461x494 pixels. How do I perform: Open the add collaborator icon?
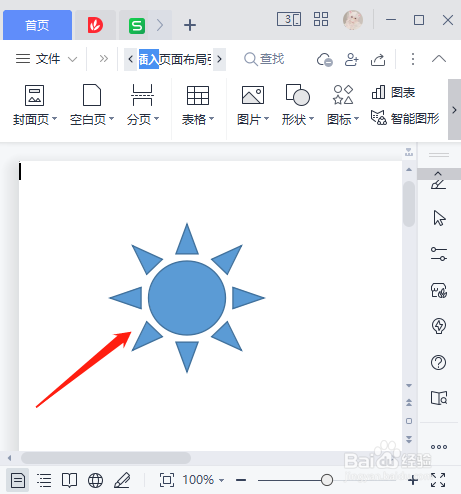351,59
